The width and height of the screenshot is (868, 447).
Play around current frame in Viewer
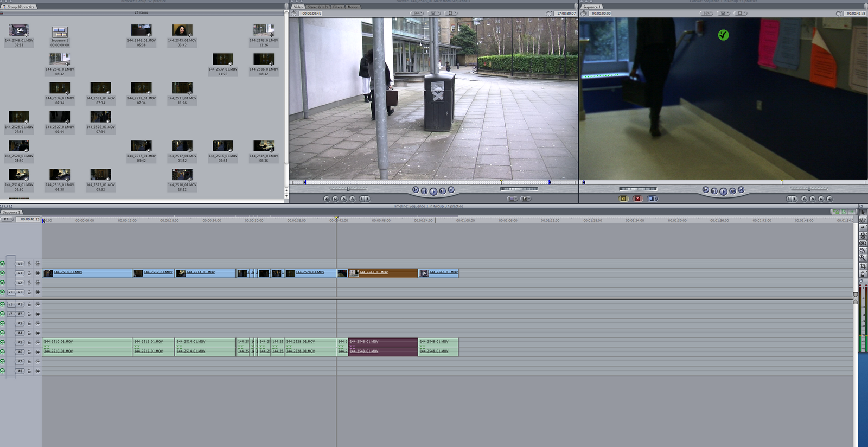(442, 191)
